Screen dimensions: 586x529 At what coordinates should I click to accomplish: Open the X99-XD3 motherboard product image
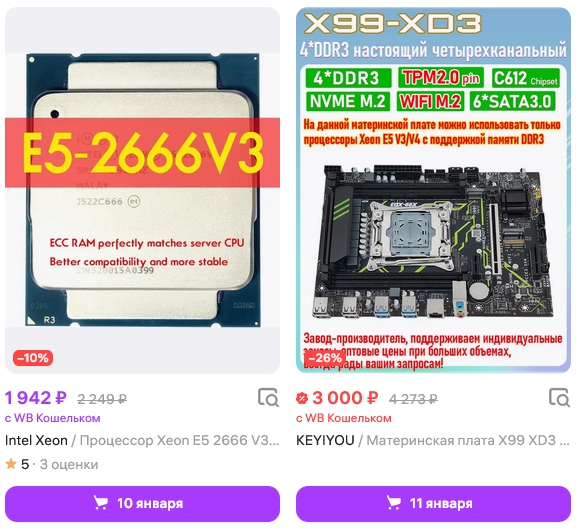pos(433,190)
